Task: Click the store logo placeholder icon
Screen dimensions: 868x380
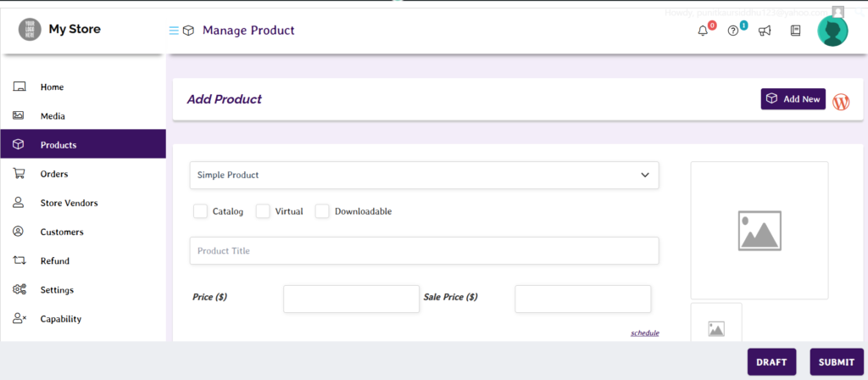Action: tap(30, 30)
